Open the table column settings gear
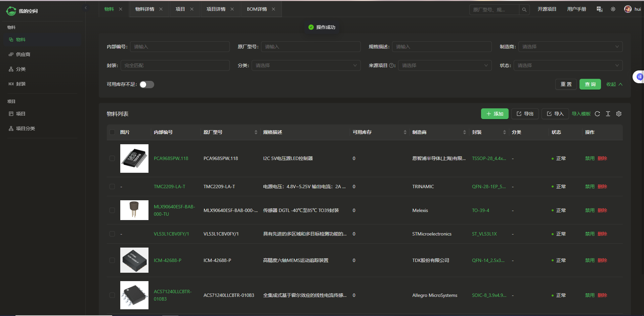This screenshot has height=316, width=644. (x=619, y=114)
